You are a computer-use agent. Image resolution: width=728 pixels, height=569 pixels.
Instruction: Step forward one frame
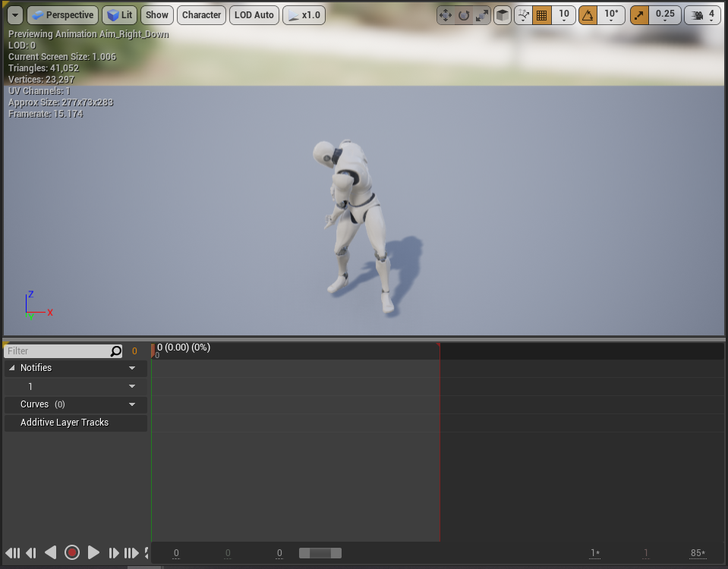pos(114,553)
